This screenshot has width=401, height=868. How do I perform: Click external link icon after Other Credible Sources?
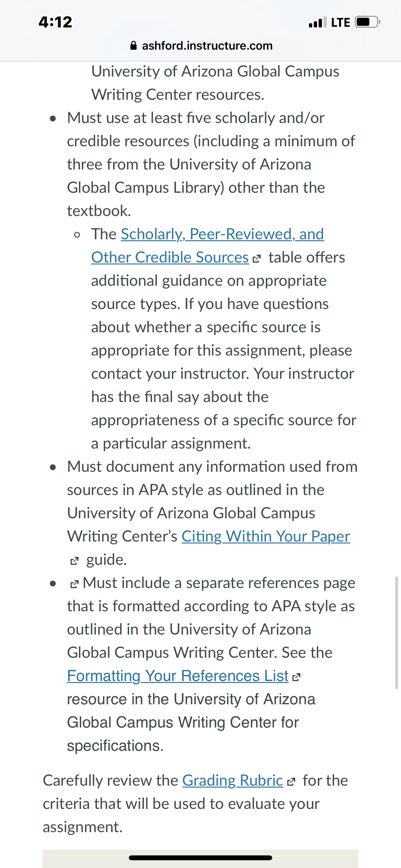(x=256, y=259)
